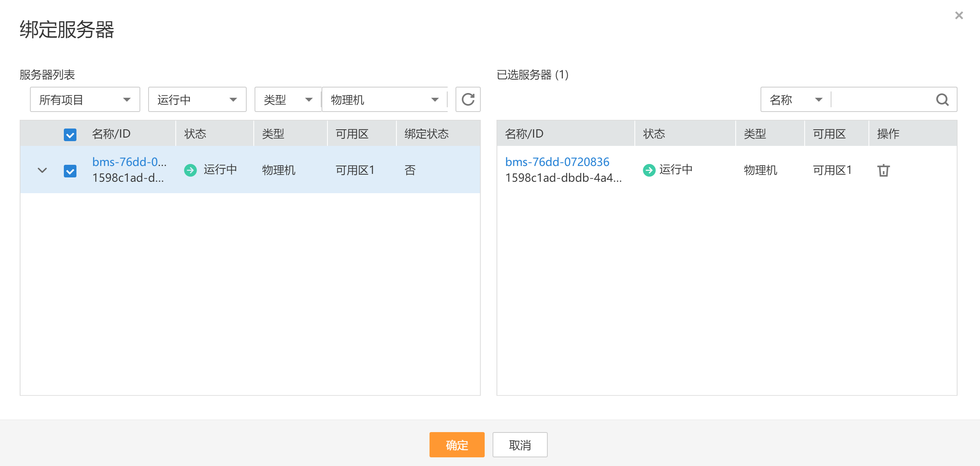This screenshot has height=466, width=980.
Task: Click the 可用区1 cell in selected servers
Action: (832, 170)
